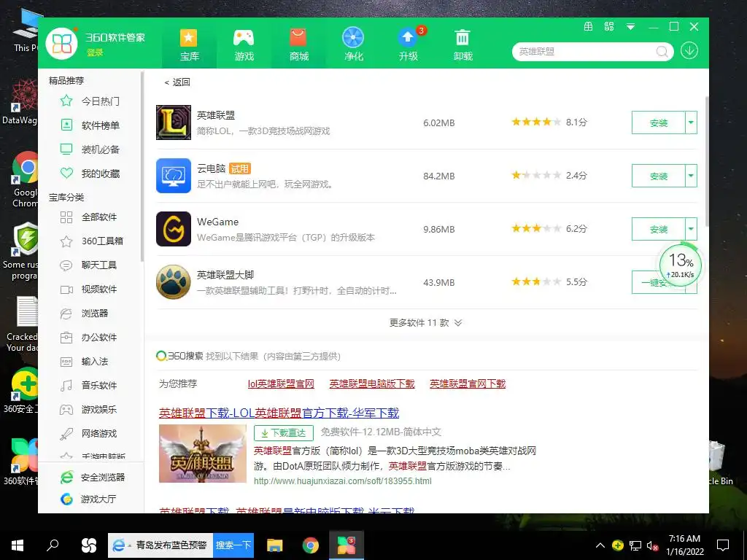Click the 360工具箱 star icon
Image resolution: width=747 pixels, height=560 pixels.
(x=66, y=241)
